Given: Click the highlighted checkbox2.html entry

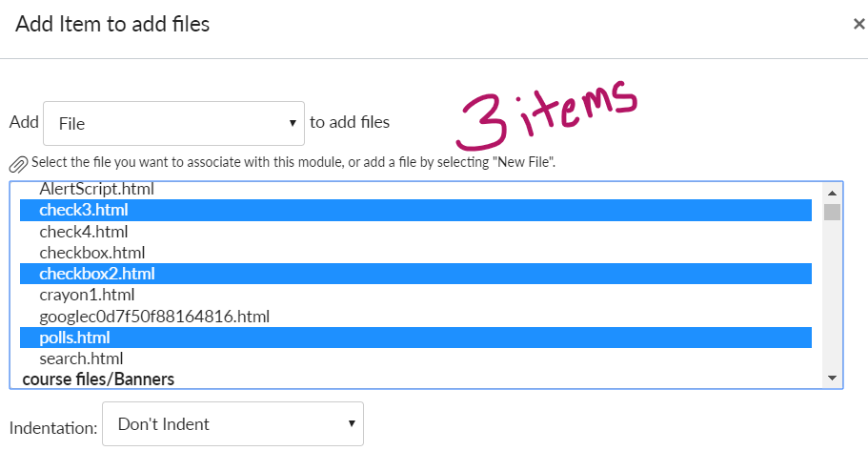Looking at the screenshot, I should (96, 275).
